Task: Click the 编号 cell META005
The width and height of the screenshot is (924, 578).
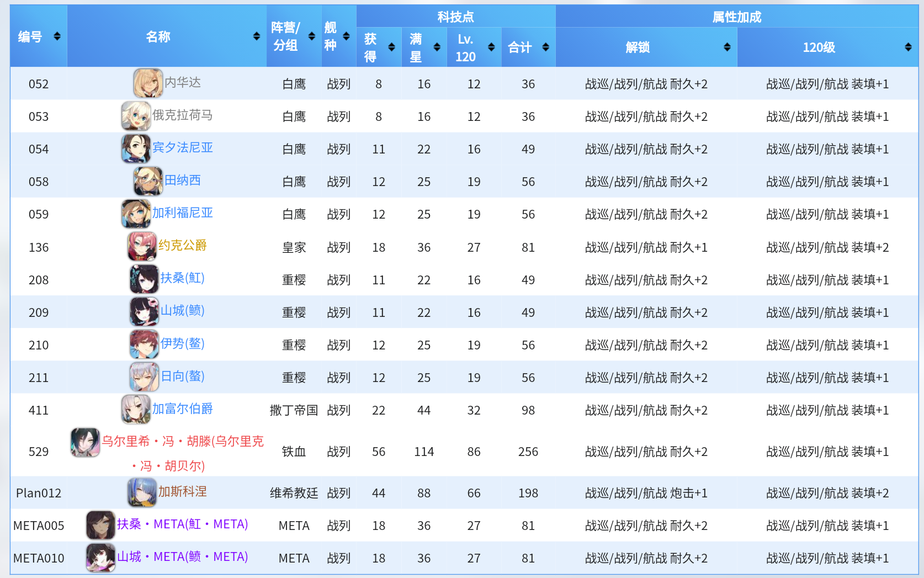Action: coord(39,526)
